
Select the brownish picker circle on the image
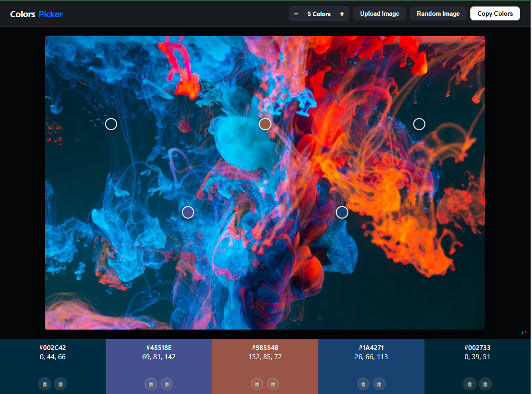click(x=265, y=124)
